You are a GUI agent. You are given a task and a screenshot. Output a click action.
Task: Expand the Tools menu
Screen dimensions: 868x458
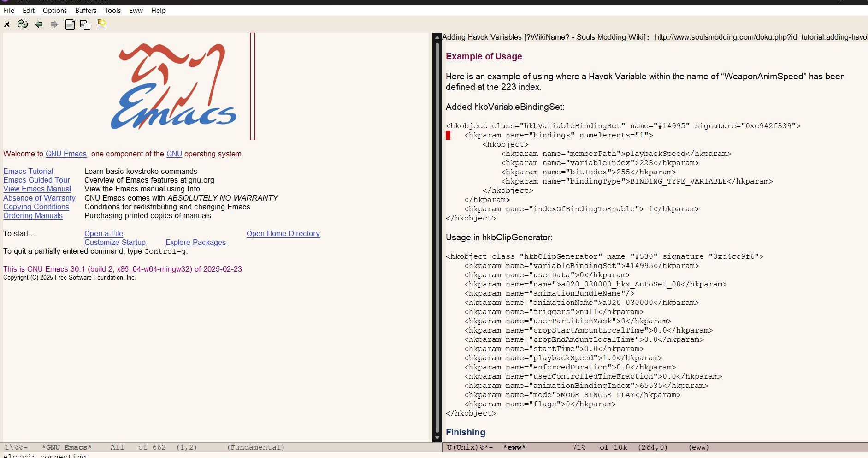112,10
